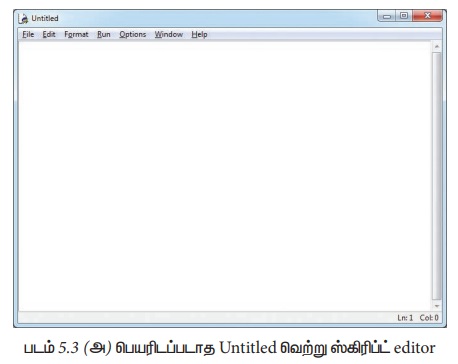
Task: Click the empty status bar area
Action: (207, 318)
